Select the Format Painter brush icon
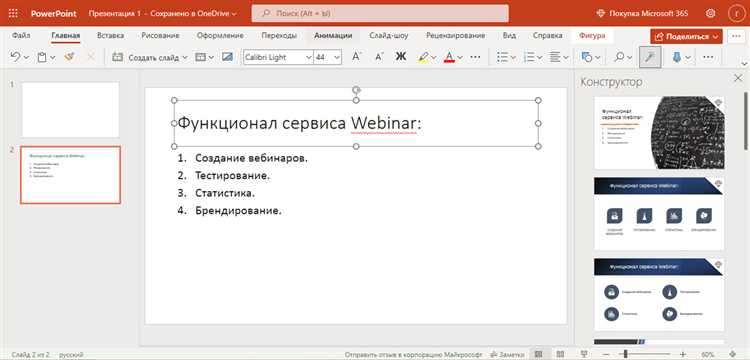 click(x=69, y=57)
